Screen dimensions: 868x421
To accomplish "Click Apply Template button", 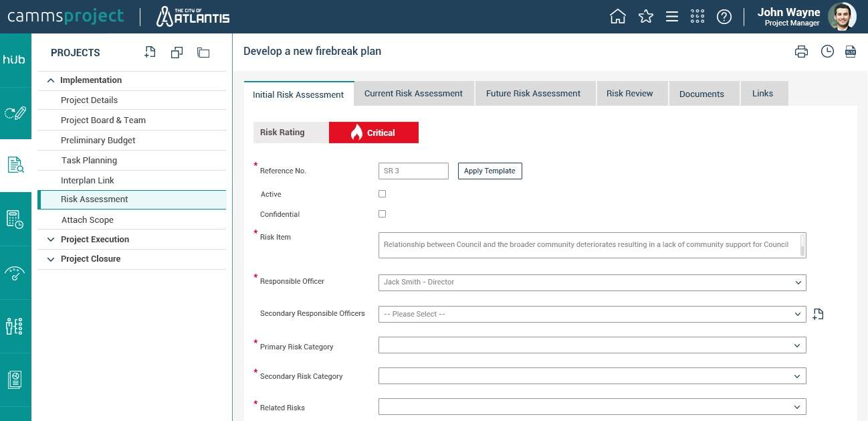I will point(490,171).
